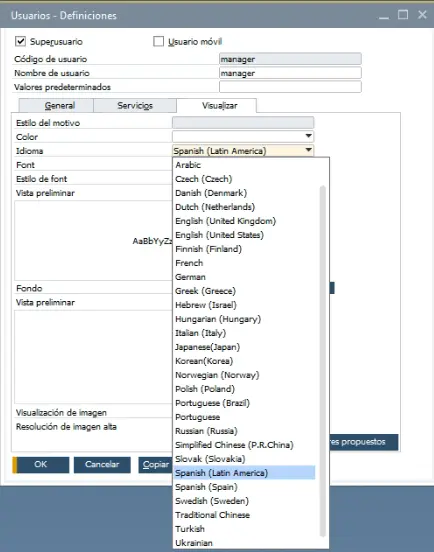Enable the Usuario móvil checkbox
Viewport: 434px width, 552px height.
pyautogui.click(x=158, y=41)
